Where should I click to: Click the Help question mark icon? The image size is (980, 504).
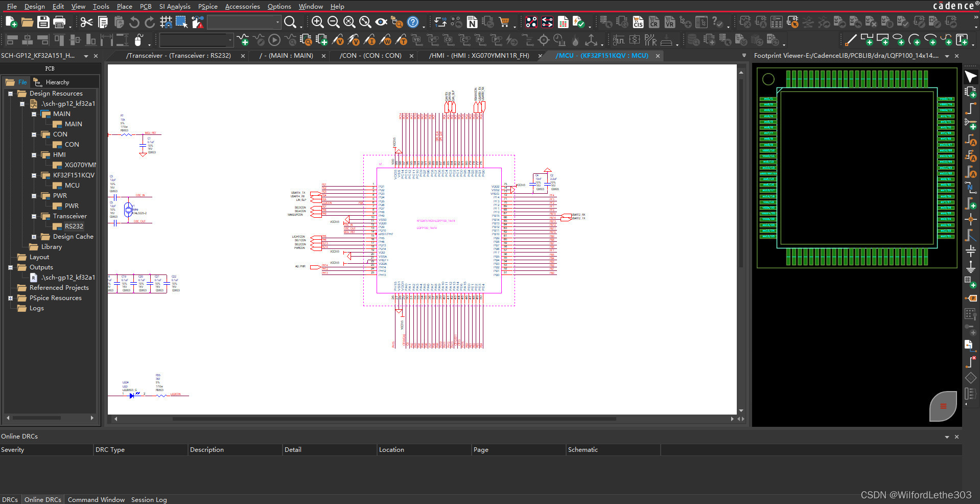coord(413,22)
